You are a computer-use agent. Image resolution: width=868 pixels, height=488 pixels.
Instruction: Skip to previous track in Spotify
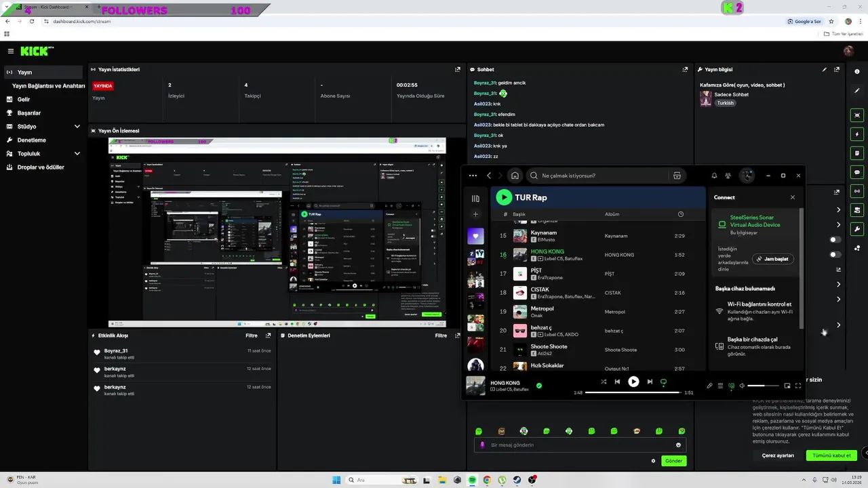click(617, 382)
